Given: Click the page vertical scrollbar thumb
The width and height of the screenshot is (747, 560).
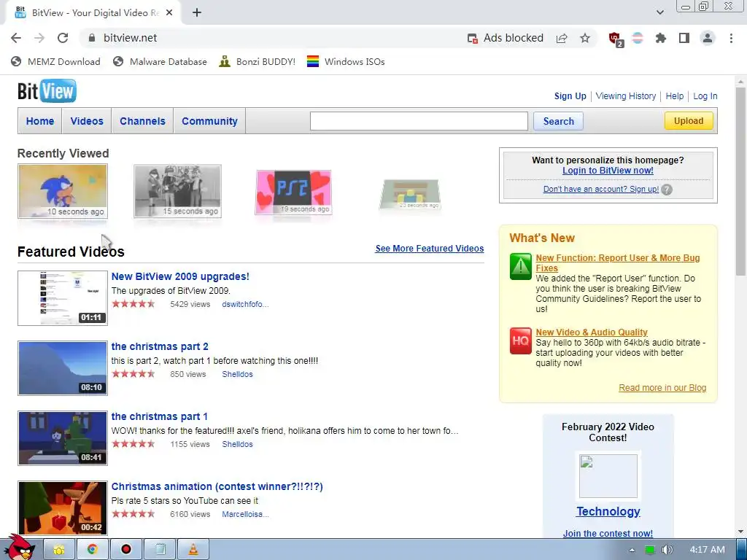Looking at the screenshot, I should [740, 181].
